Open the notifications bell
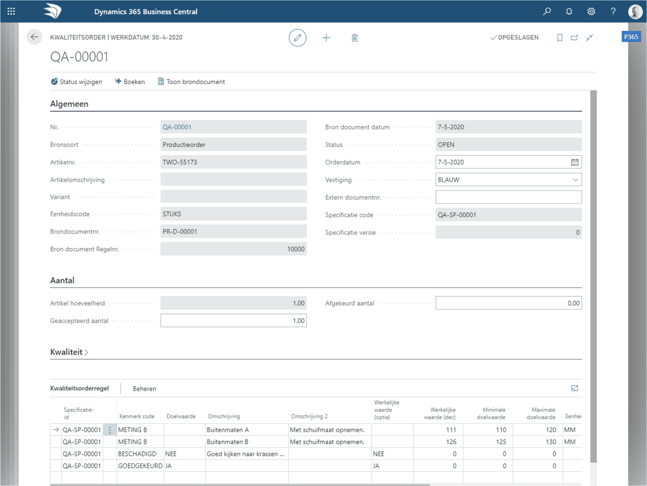The height and width of the screenshot is (486, 647). coord(569,12)
